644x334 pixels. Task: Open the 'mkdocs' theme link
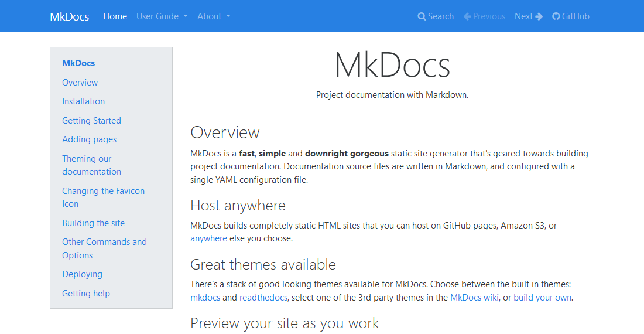[205, 298]
